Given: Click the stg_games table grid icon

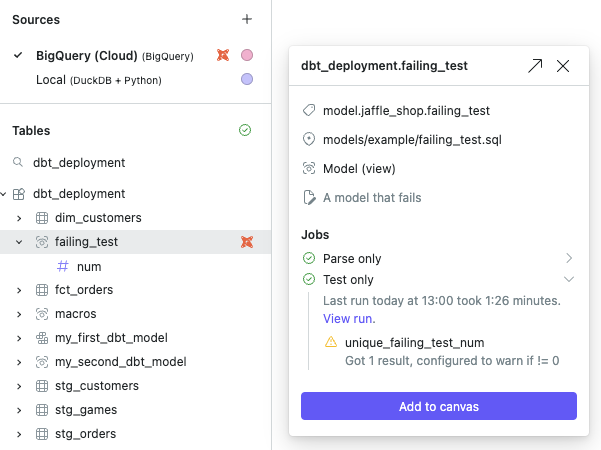Looking at the screenshot, I should pyautogui.click(x=42, y=410).
